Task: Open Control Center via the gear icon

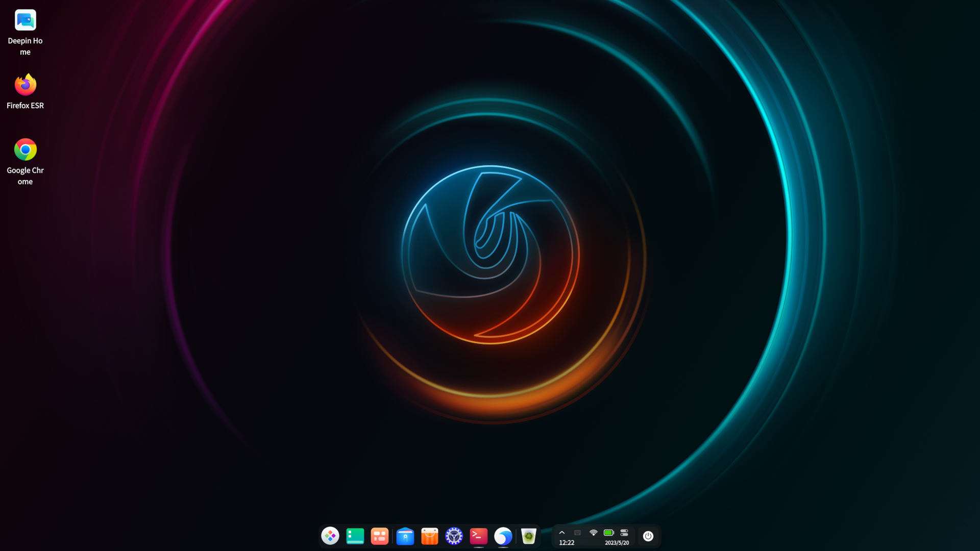Action: (454, 536)
